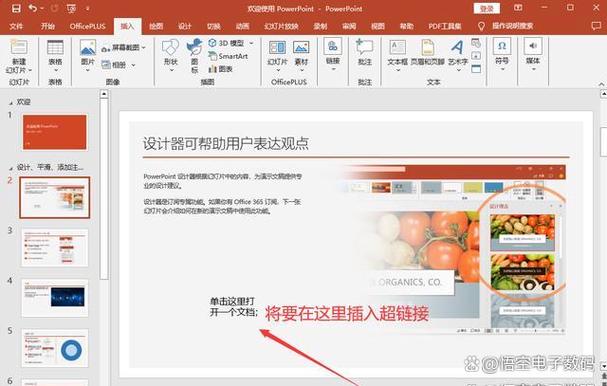
Task: Open the 文件 menu
Action: click(x=16, y=26)
